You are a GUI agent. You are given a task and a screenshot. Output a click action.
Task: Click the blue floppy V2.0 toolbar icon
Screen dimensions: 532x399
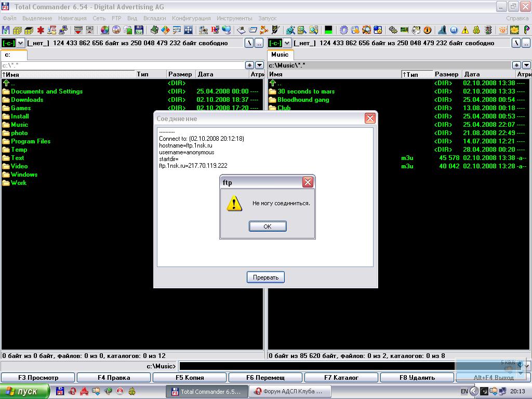[x=139, y=30]
